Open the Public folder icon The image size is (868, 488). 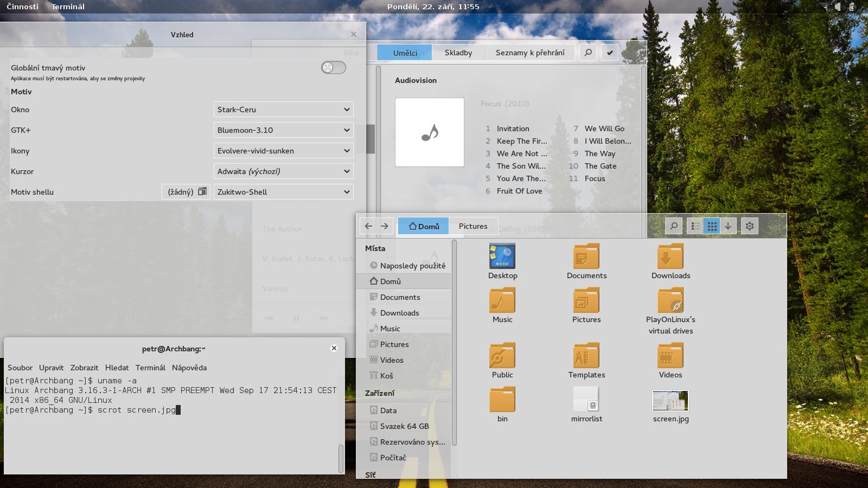(502, 356)
